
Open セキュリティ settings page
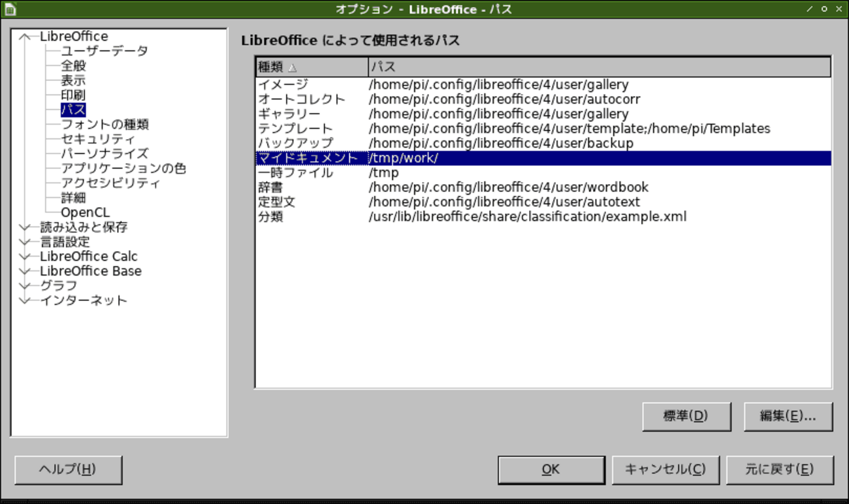pyautogui.click(x=98, y=139)
